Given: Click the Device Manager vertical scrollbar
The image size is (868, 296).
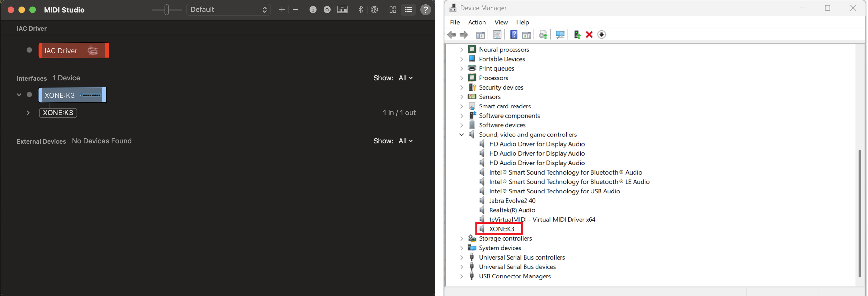Looking at the screenshot, I should [860, 213].
